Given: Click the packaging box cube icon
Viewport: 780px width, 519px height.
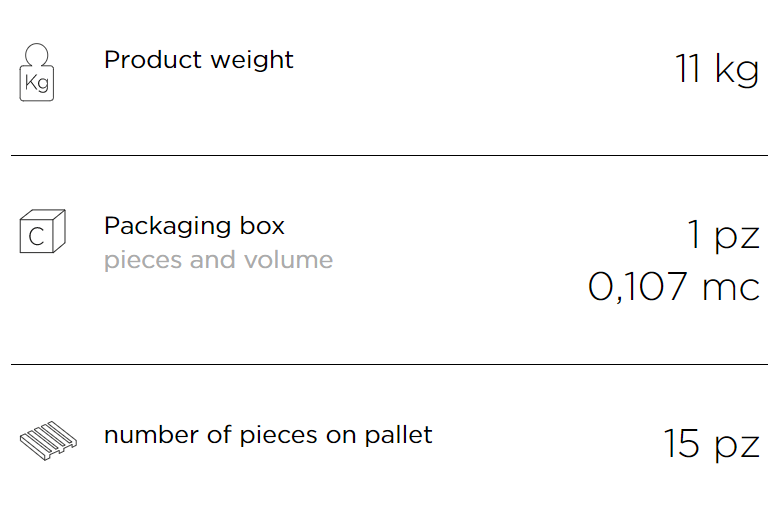Looking at the screenshot, I should coord(42,231).
